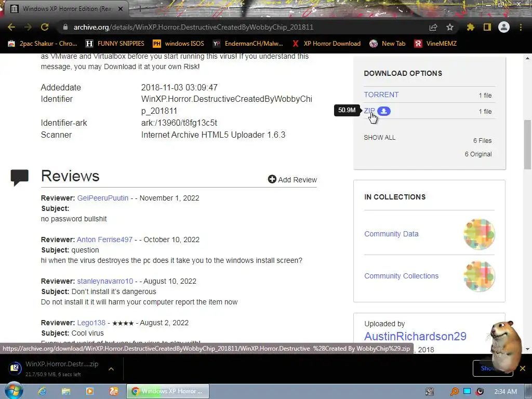532x399 pixels.
Task: Open reviewer Anton Ferrise497 profile
Action: click(x=104, y=240)
